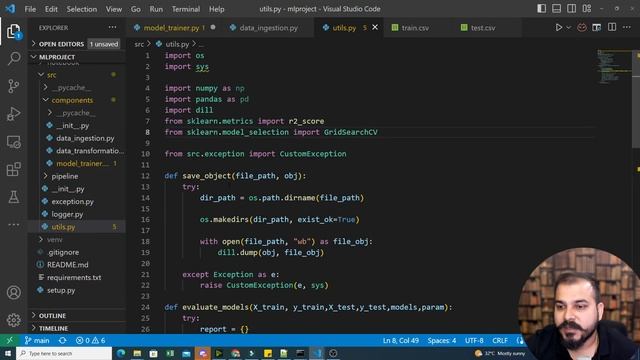Switch to test.csv tab
The image size is (640, 360).
483,28
